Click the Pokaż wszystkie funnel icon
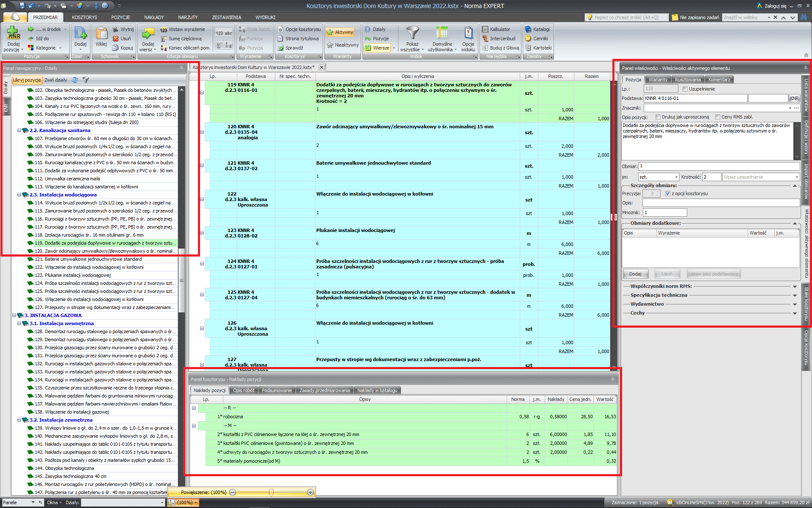 click(x=412, y=33)
